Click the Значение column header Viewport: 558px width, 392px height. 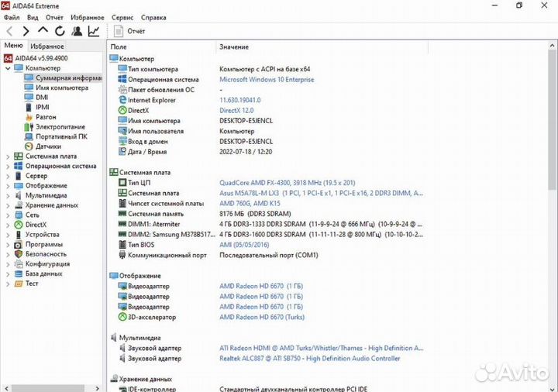[234, 47]
